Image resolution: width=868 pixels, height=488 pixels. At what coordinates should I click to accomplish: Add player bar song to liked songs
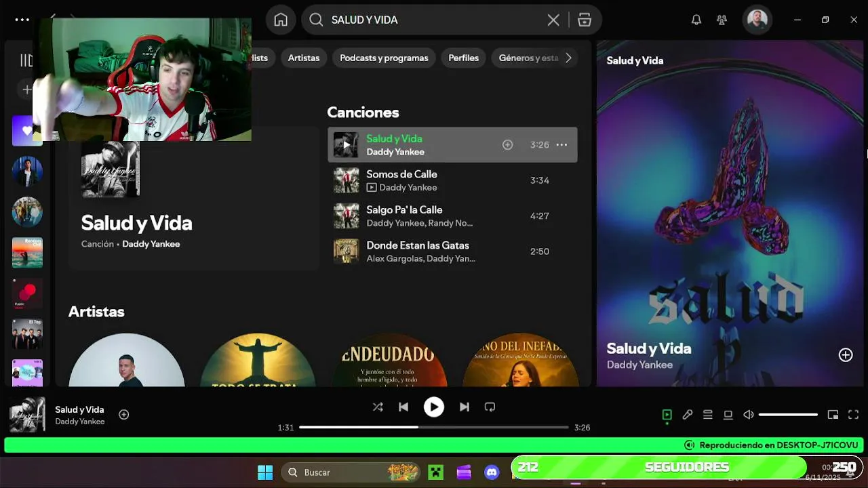123,414
